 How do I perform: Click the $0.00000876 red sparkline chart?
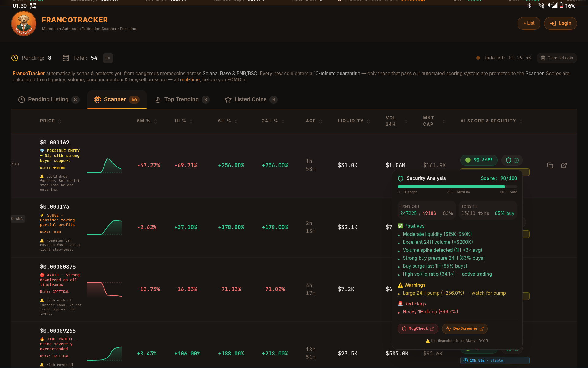tap(104, 289)
